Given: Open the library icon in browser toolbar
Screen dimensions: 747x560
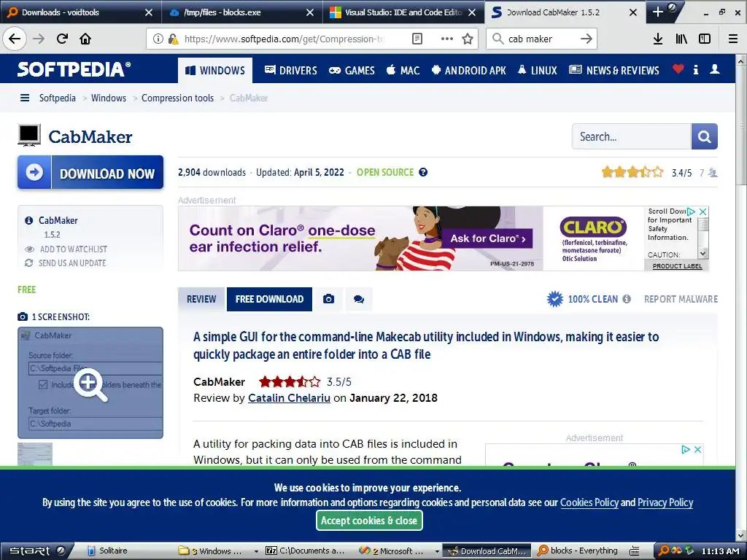Looking at the screenshot, I should pos(681,39).
